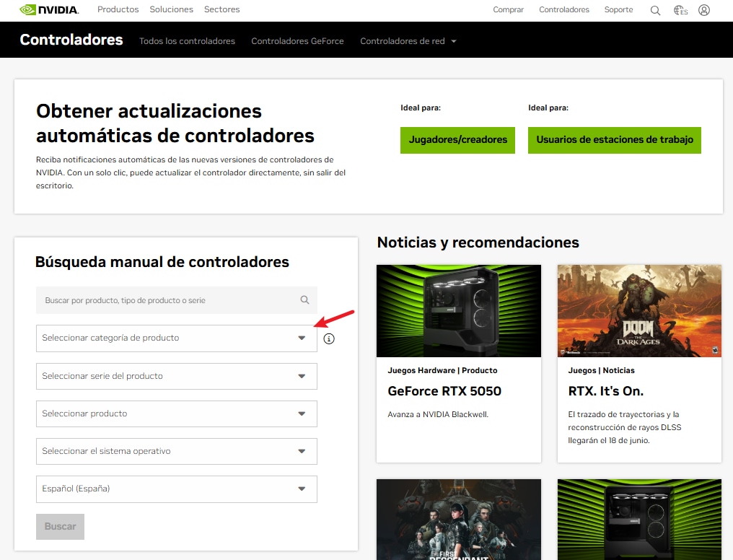Open the GeForce RTX 5050 card image
The height and width of the screenshot is (560, 733).
tap(459, 311)
